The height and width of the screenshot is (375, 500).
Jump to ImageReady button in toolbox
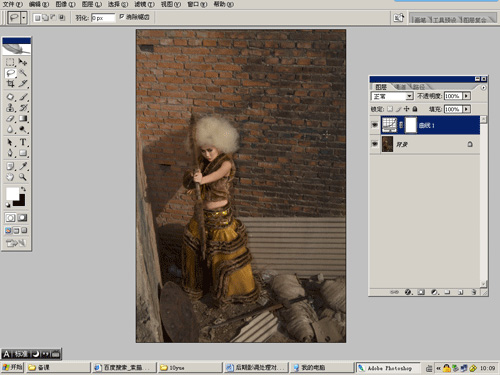[16, 243]
